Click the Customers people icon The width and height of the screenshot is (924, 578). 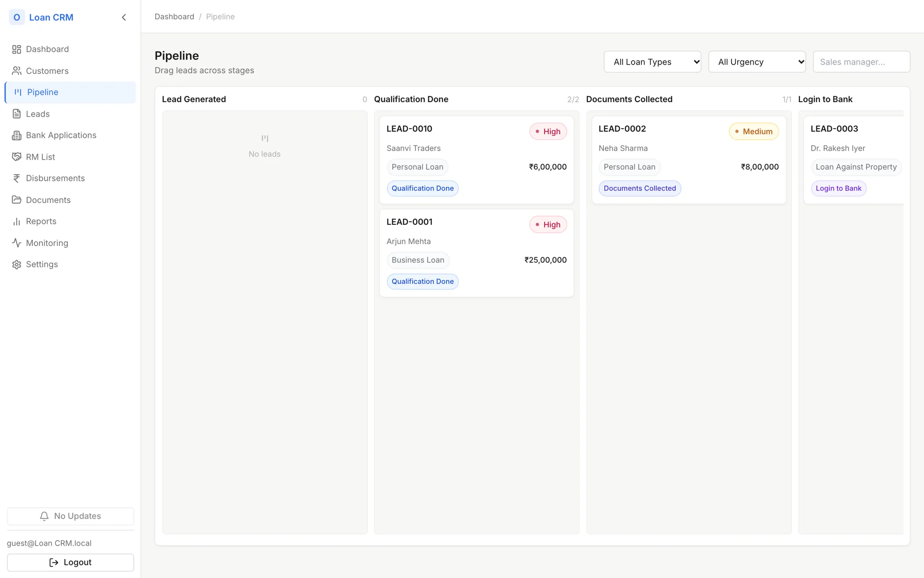coord(17,71)
